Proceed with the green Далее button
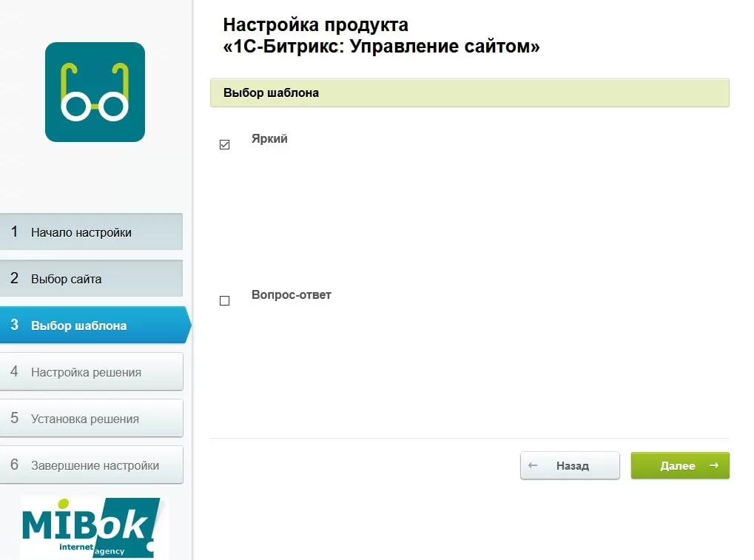 click(x=681, y=465)
